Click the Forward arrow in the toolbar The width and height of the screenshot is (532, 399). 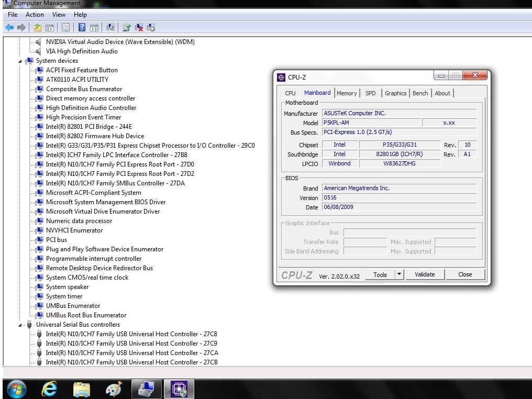coord(21,27)
